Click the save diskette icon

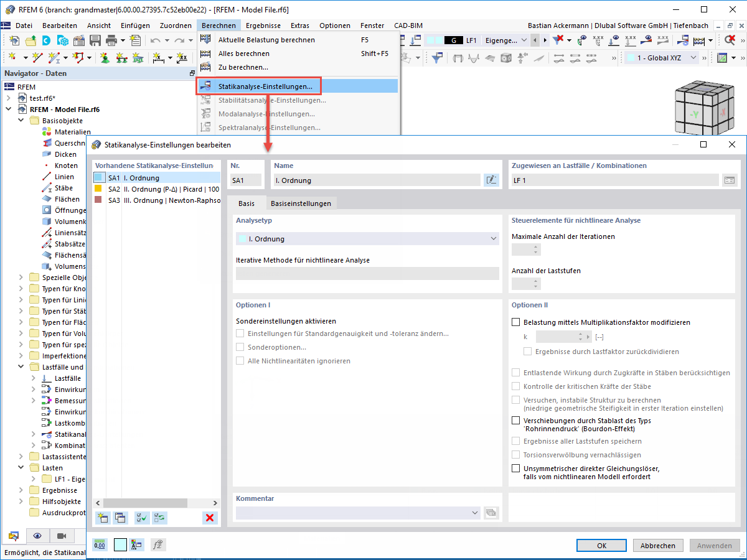tap(95, 40)
